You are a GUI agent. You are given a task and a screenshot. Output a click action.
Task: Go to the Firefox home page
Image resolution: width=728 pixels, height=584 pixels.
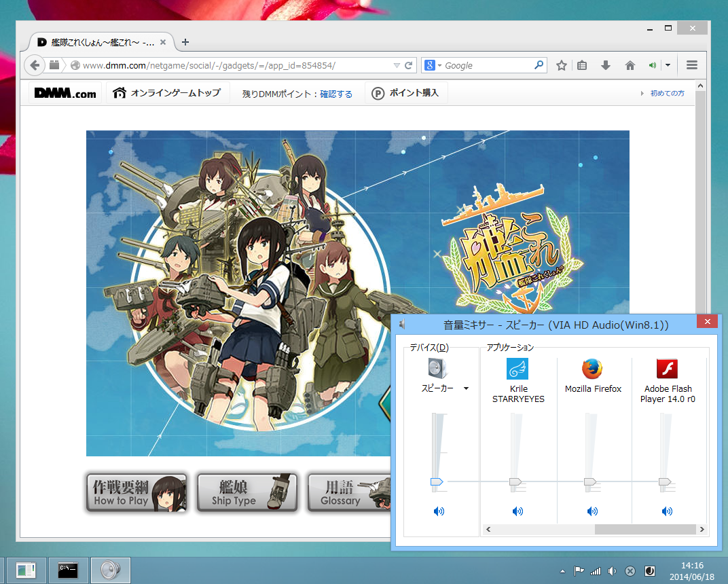[630, 65]
